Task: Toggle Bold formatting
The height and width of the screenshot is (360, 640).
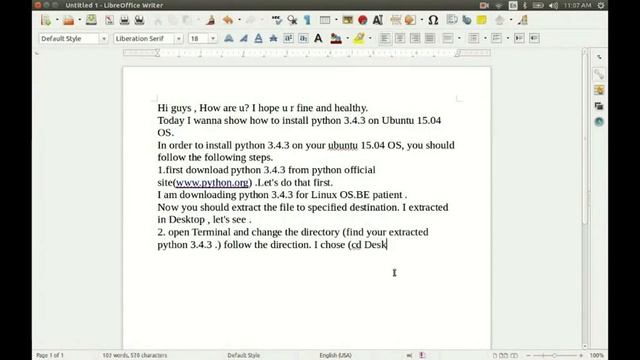Action: tap(229, 38)
